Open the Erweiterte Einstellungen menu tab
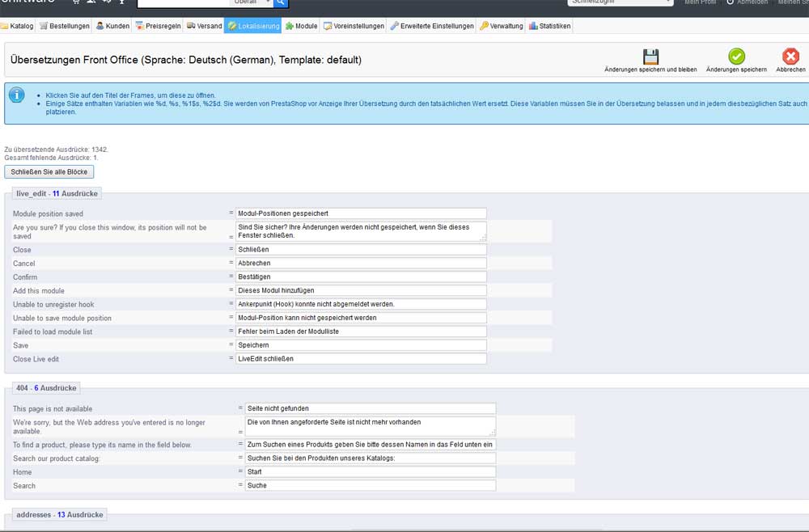 [x=432, y=26]
